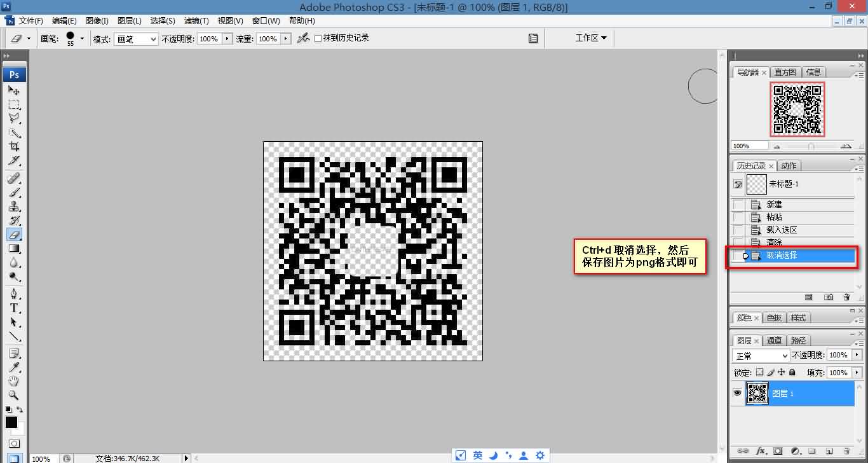Select the Eraser tool in toolbox
Image resolution: width=868 pixels, height=463 pixels.
[x=14, y=234]
